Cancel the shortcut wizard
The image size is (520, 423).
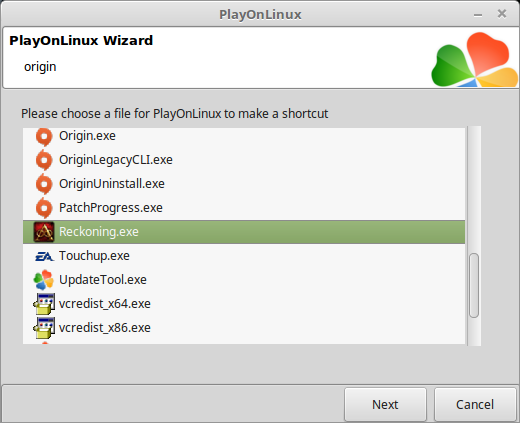pyautogui.click(x=475, y=405)
